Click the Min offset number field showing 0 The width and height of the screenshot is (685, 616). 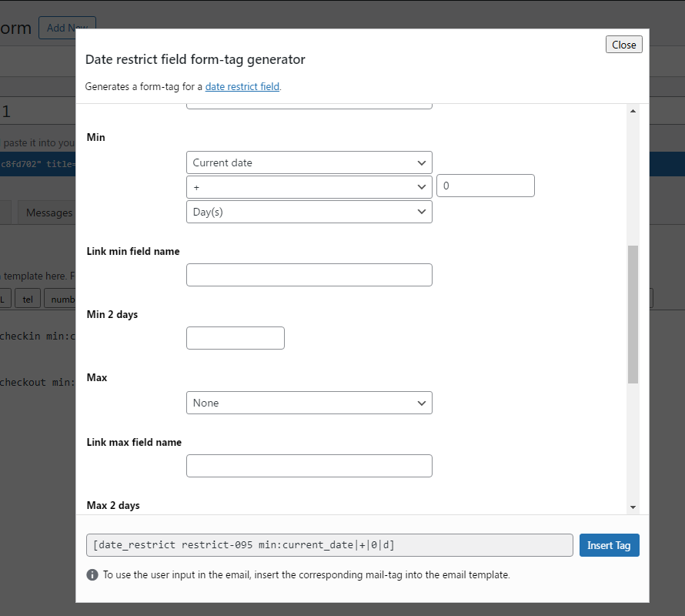coord(486,186)
